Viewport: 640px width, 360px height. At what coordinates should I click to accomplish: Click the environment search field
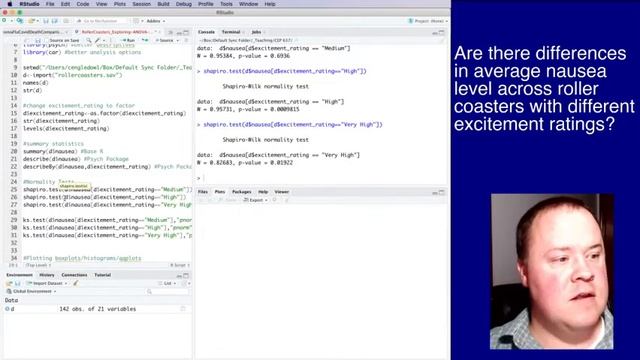pos(168,291)
